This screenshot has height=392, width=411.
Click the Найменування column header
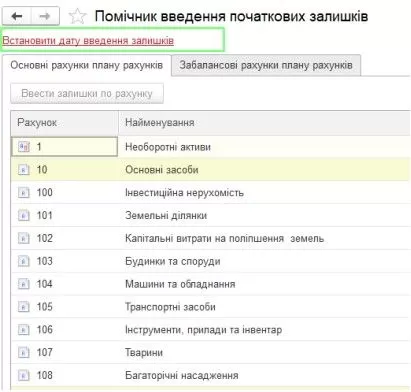coord(265,123)
